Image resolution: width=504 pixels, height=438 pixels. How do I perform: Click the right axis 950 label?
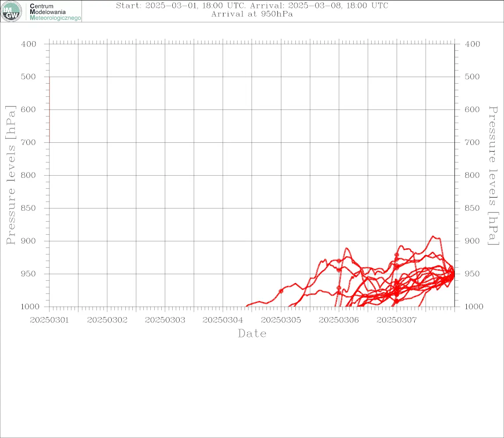tap(472, 274)
